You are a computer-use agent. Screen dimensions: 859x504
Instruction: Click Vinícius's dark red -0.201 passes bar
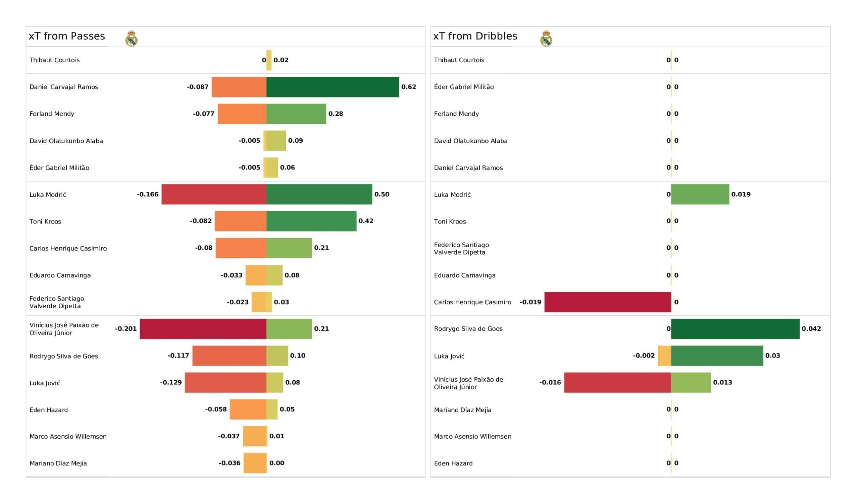tap(203, 329)
